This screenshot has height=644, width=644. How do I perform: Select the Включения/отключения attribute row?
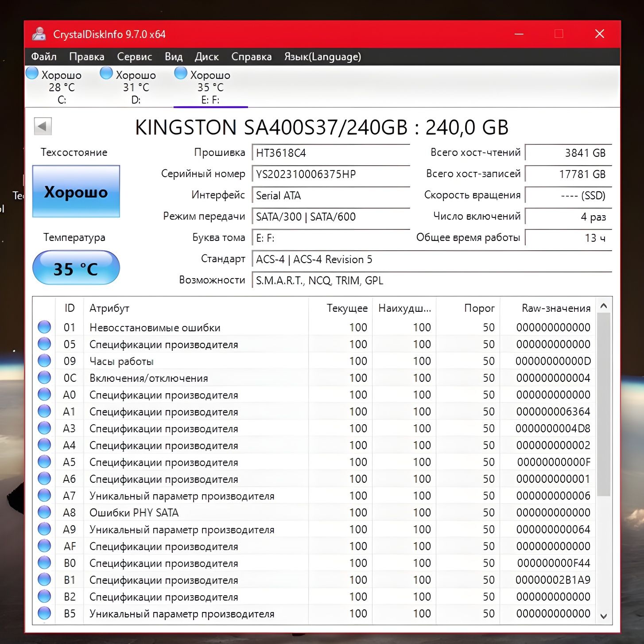coord(314,378)
